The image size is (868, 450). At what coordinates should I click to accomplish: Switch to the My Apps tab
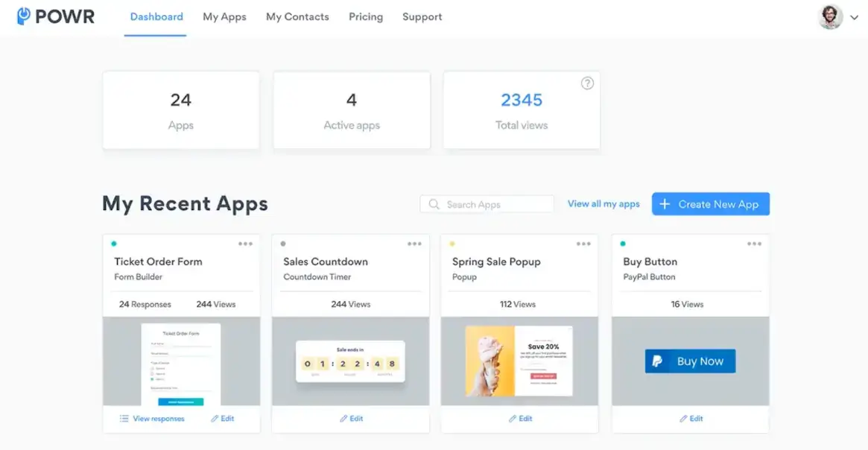tap(224, 16)
